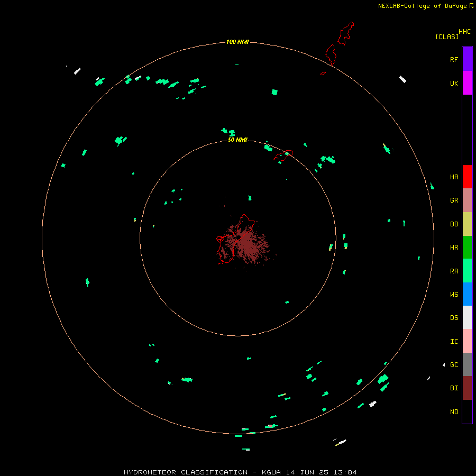
Task: Click the GR legend label
Action: point(454,200)
